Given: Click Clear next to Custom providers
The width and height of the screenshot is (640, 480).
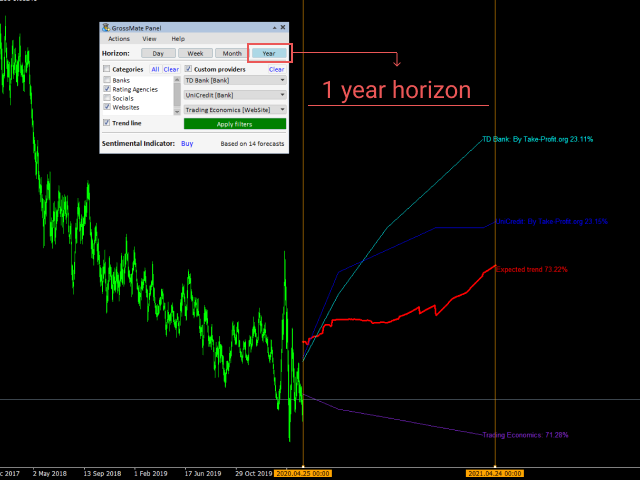Looking at the screenshot, I should tap(276, 69).
